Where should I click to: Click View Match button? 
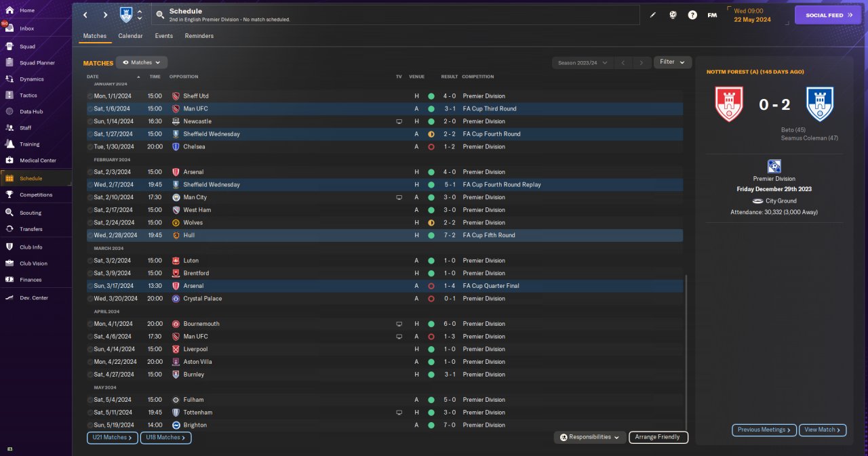tap(823, 430)
